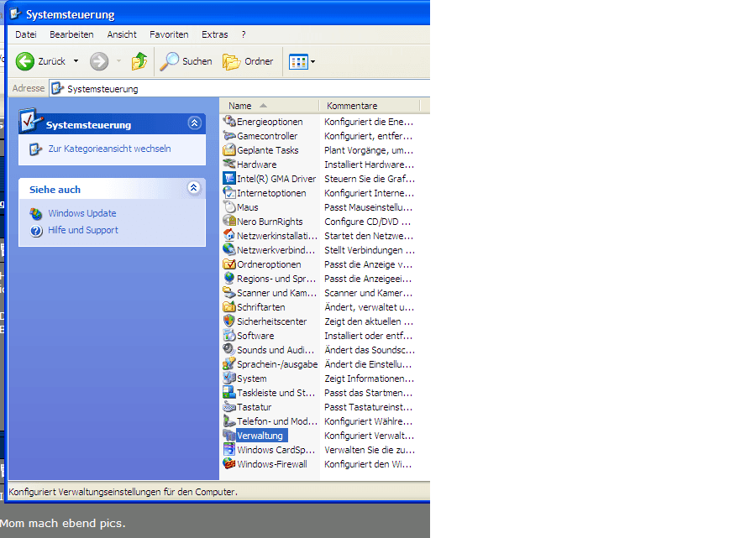
Task: Open the Bearbeiten menu
Action: (x=71, y=34)
